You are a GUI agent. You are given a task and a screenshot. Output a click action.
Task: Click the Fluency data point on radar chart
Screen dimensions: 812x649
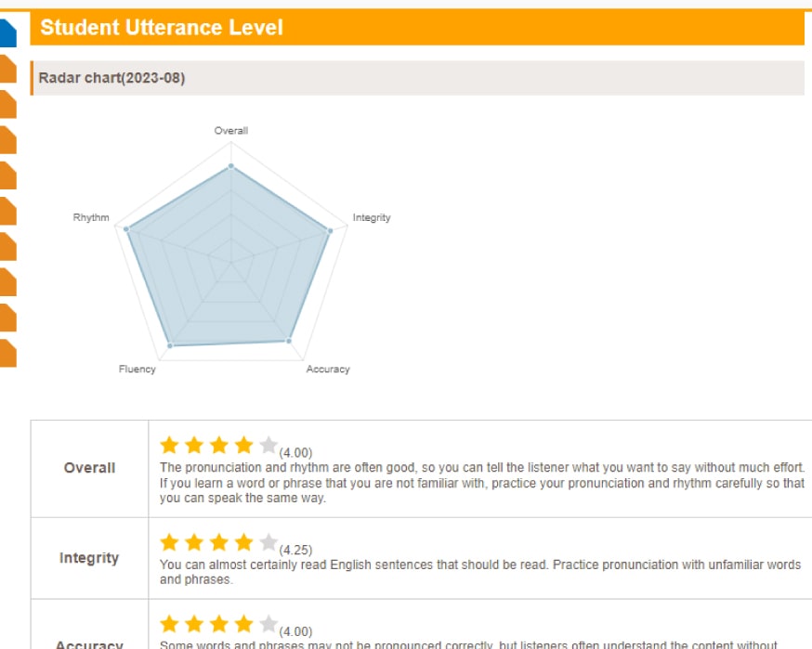tap(170, 345)
